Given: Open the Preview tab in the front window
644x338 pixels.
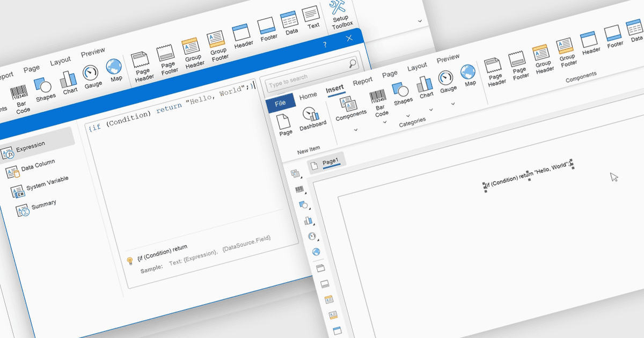Looking at the screenshot, I should coord(448,58).
